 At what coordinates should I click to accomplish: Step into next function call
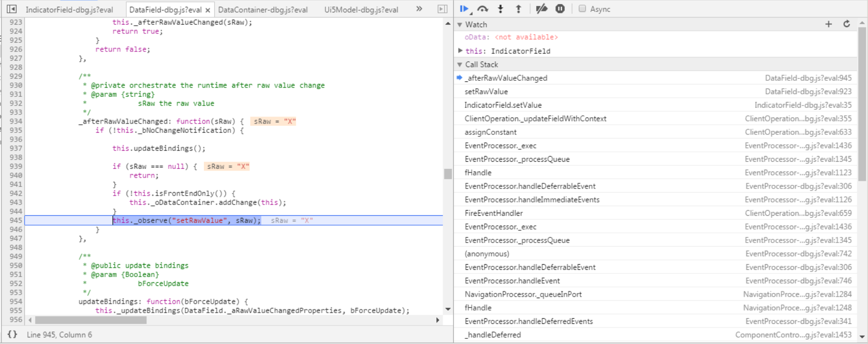500,9
